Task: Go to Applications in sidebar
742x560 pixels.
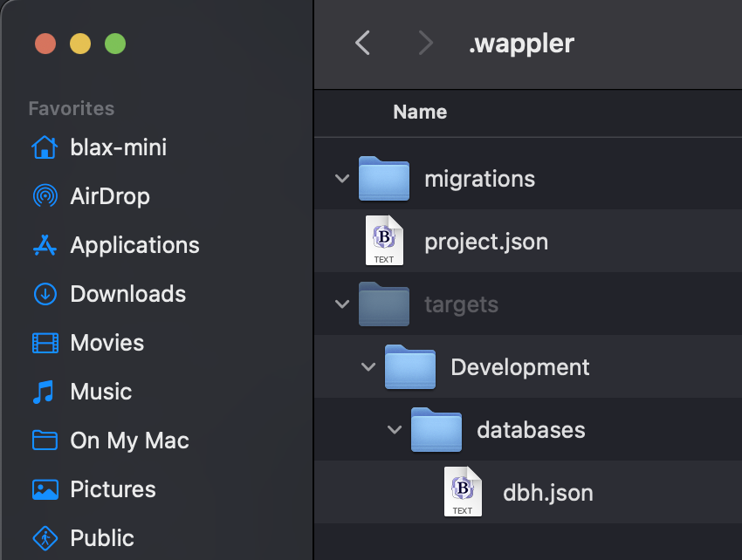Action: tap(134, 245)
